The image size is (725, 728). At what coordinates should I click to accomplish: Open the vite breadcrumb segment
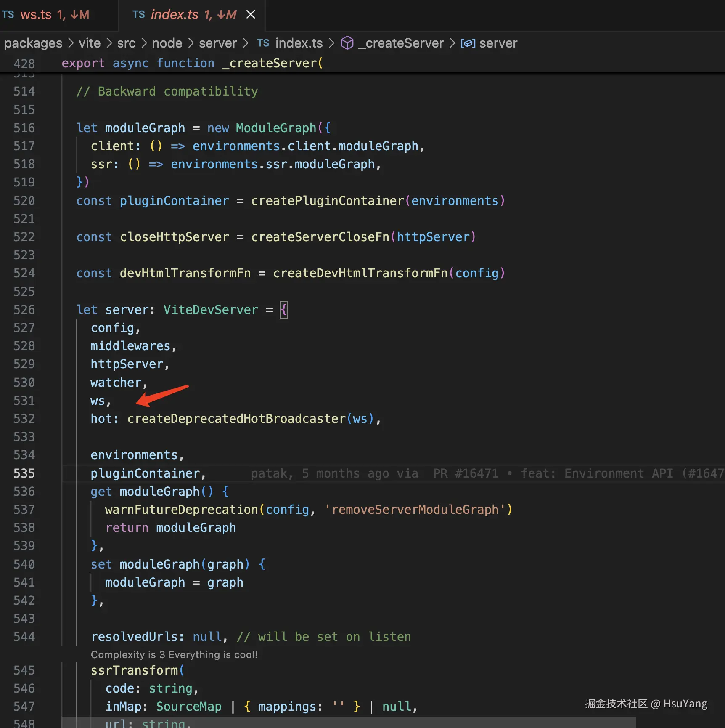coord(90,43)
